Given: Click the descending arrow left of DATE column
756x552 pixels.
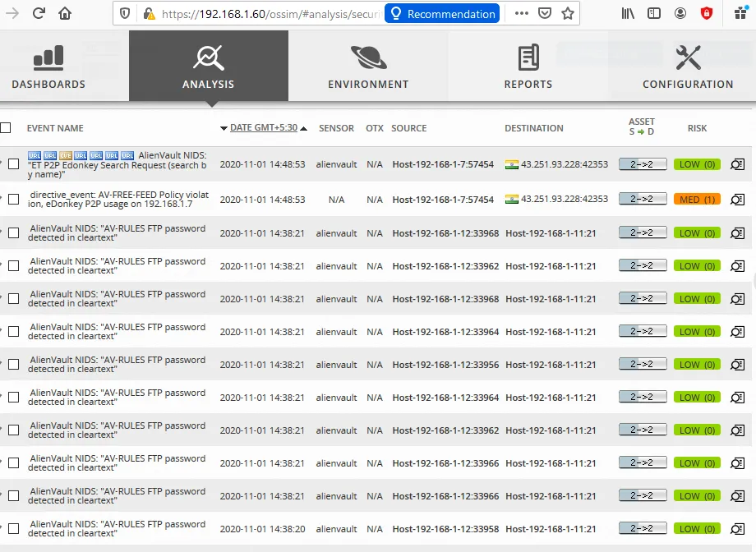Looking at the screenshot, I should (224, 128).
